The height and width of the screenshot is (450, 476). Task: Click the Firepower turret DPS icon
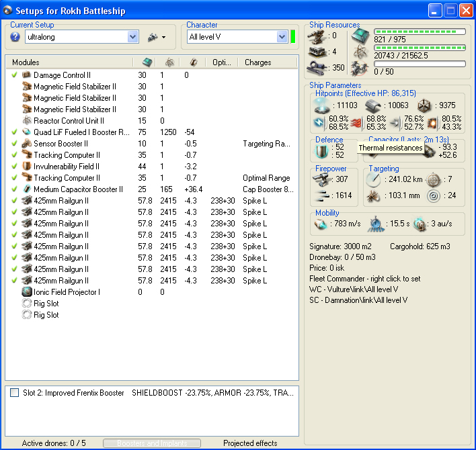[x=322, y=179]
